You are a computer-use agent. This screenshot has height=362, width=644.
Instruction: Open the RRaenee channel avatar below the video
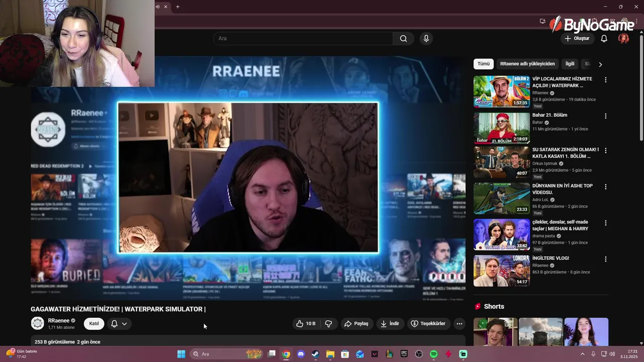click(38, 323)
